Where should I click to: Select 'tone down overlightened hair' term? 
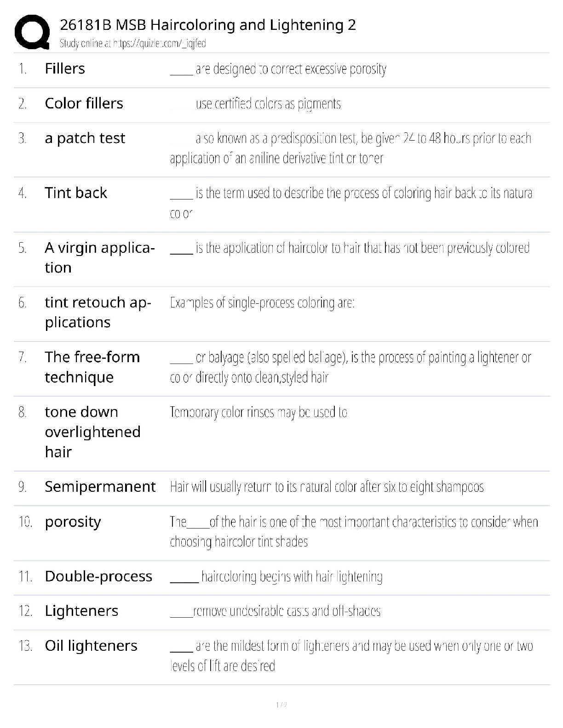(x=92, y=432)
